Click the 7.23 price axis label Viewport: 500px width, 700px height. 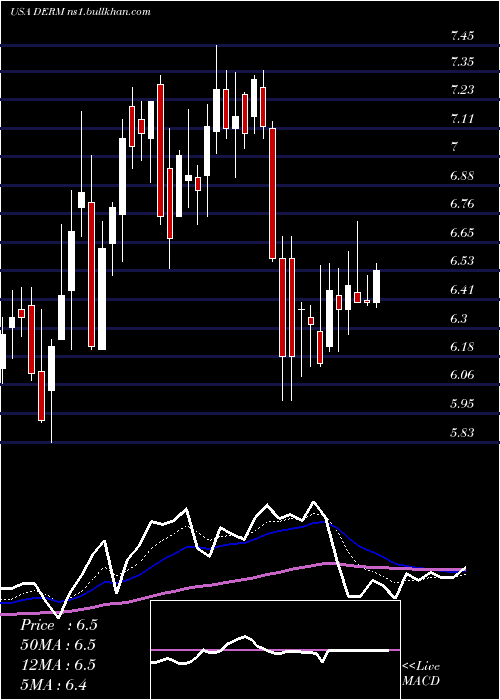[x=462, y=91]
